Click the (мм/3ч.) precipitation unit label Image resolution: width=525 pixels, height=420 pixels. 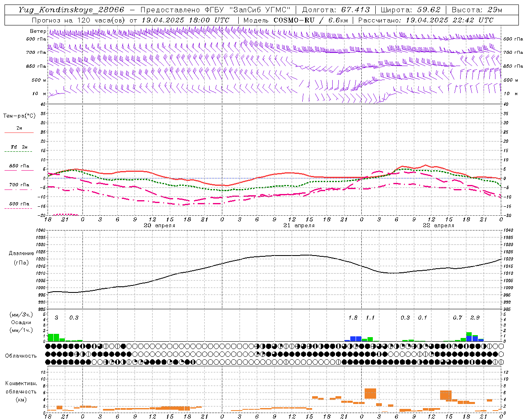point(21,315)
